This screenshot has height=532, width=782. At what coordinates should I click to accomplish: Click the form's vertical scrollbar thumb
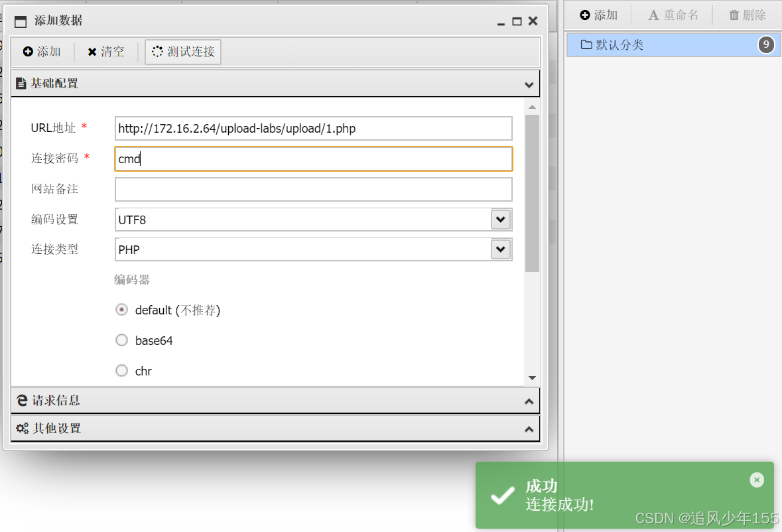tap(532, 194)
